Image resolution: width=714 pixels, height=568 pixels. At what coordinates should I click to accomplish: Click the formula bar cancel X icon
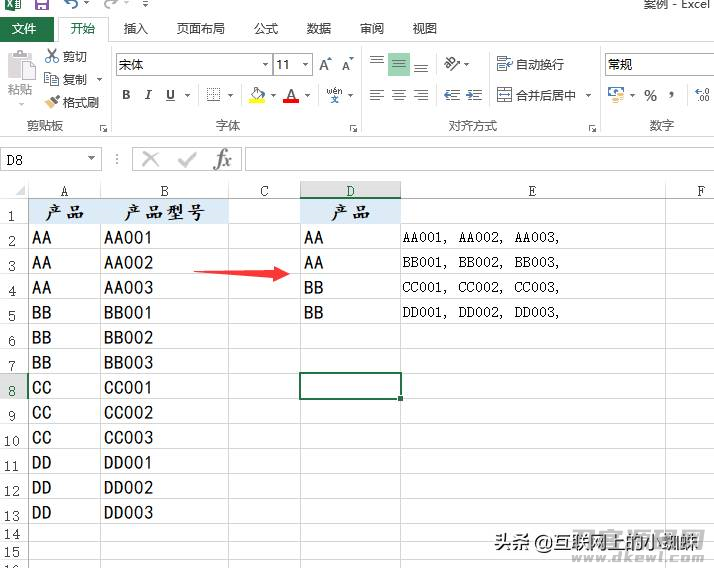(x=150, y=159)
